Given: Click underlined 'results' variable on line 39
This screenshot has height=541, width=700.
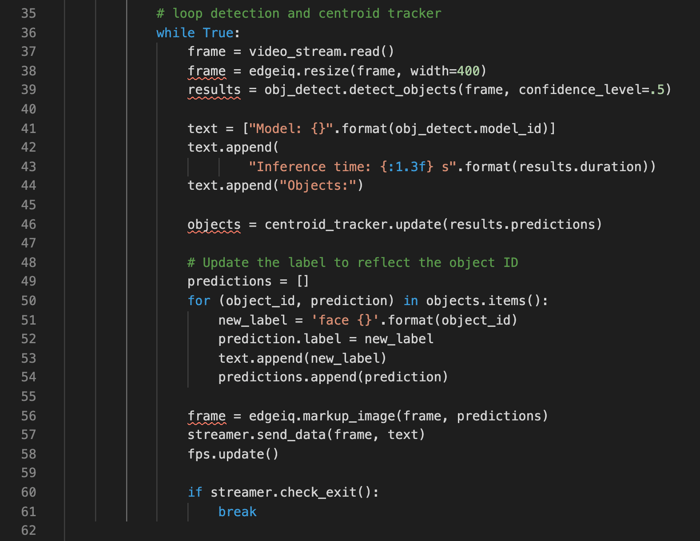Looking at the screenshot, I should pos(214,90).
